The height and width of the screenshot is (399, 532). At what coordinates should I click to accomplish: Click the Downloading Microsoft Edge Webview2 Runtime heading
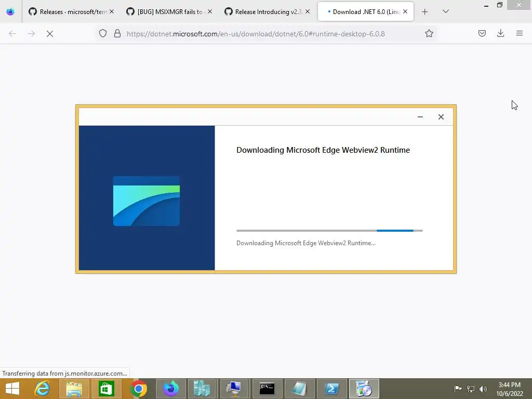click(x=323, y=150)
